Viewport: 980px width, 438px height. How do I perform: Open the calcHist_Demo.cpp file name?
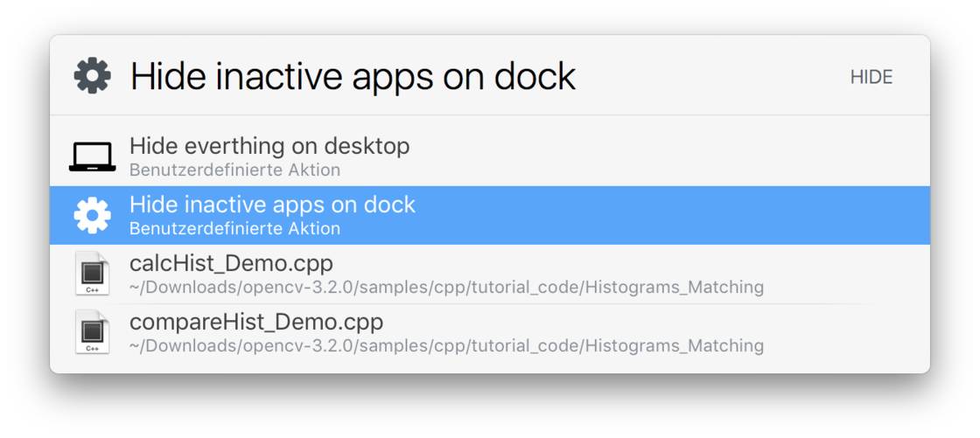231,263
